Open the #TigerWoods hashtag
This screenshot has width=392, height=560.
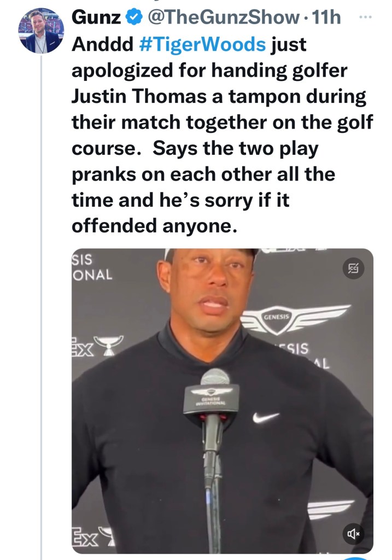tap(203, 45)
